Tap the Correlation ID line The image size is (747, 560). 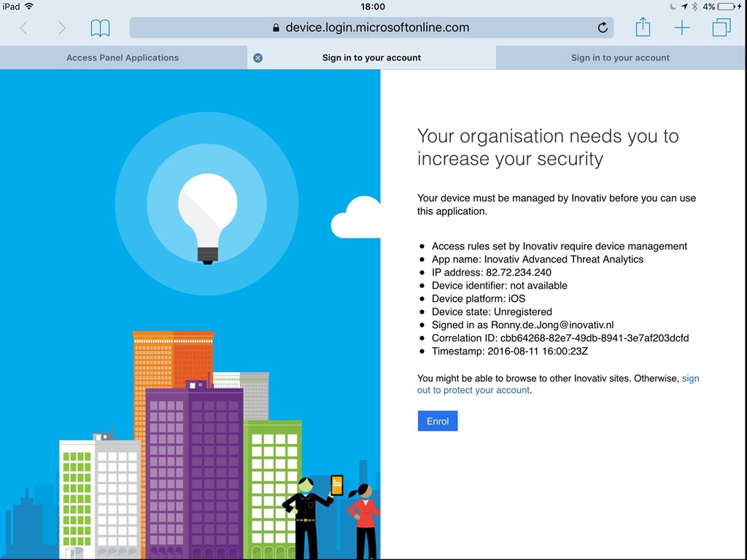560,338
